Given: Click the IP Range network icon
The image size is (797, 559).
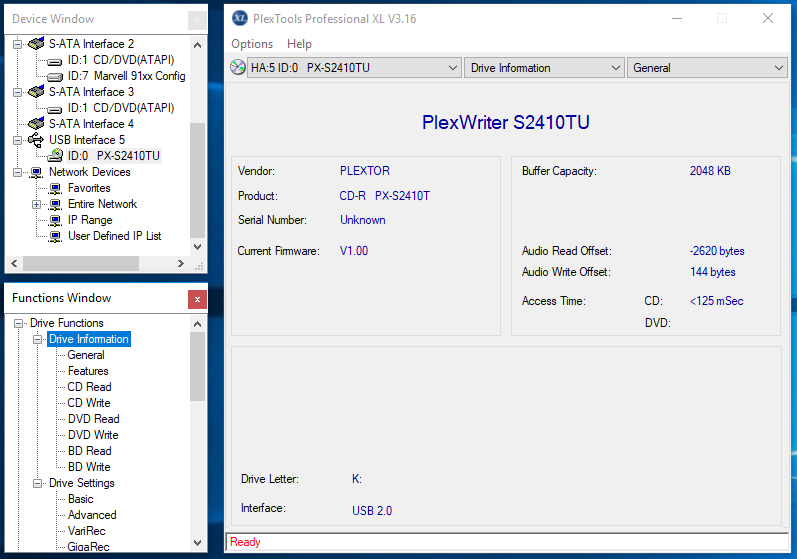Looking at the screenshot, I should 55,221.
